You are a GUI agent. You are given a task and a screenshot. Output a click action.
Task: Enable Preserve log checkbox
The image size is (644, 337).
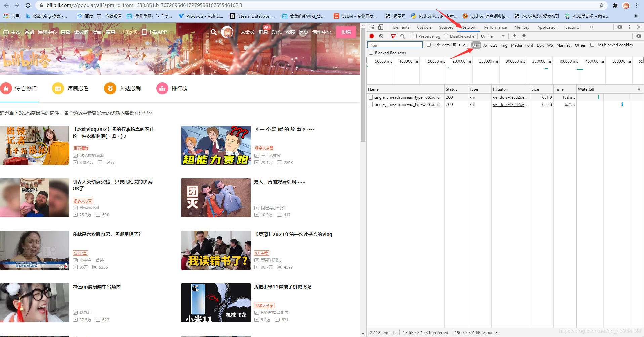pos(415,36)
